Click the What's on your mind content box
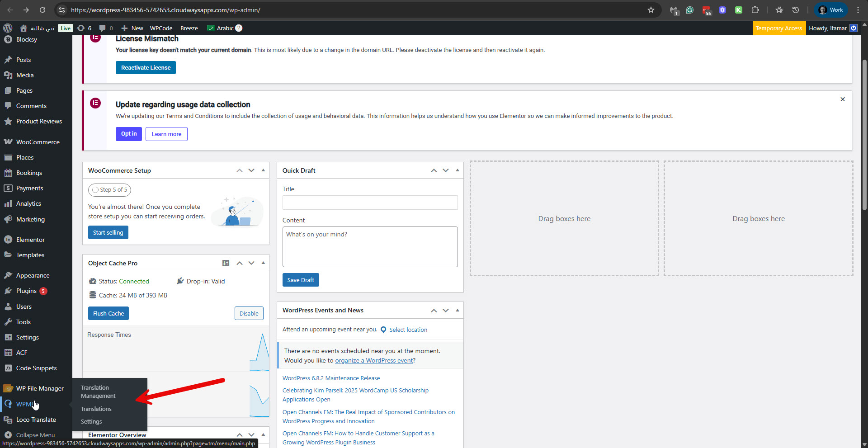This screenshot has width=868, height=448. coord(370,247)
